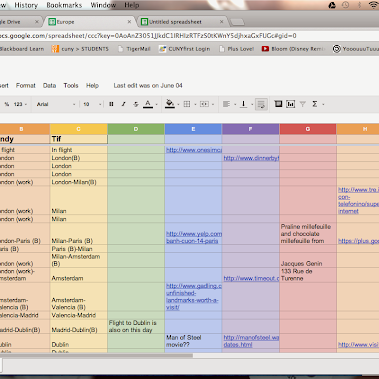This screenshot has height=379, width=379.
Task: Open the text color picker
Action: click(x=148, y=104)
